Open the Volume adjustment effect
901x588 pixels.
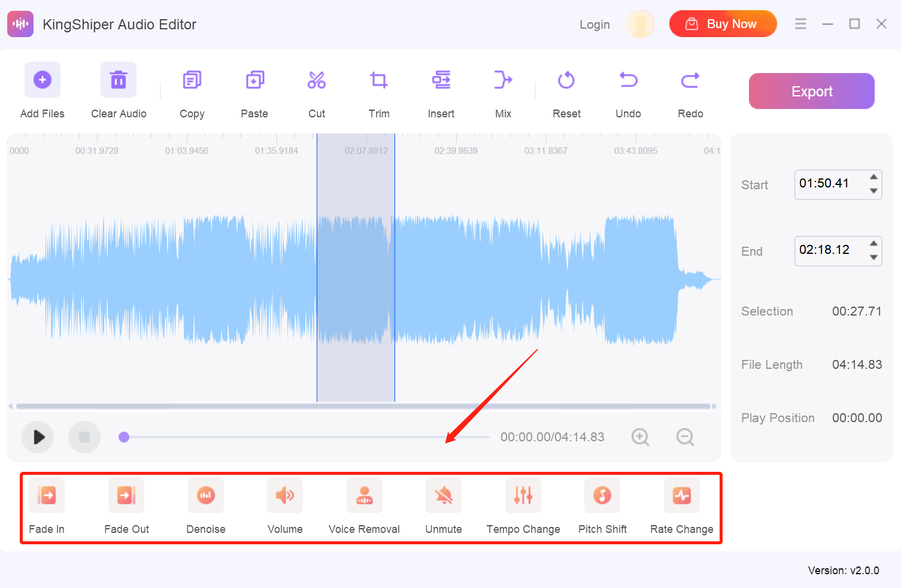(x=285, y=495)
